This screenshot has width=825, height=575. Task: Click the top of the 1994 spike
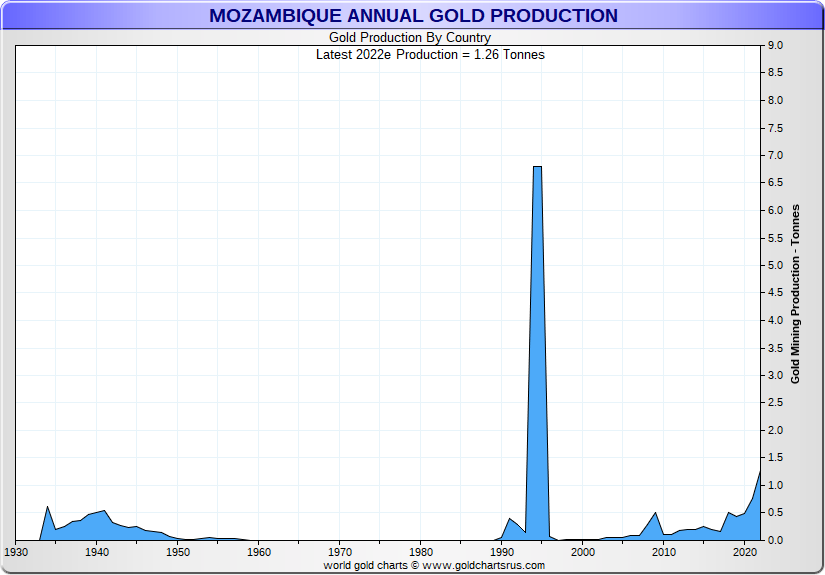(537, 167)
